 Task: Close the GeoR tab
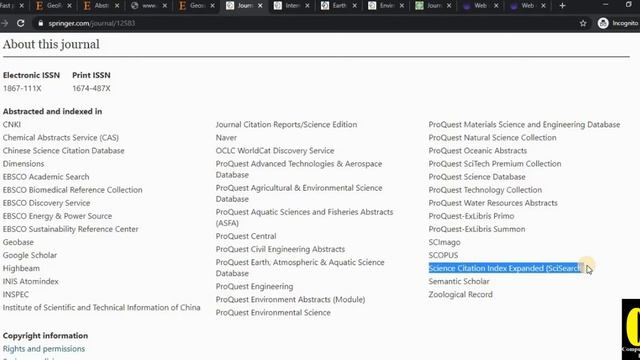point(69,6)
